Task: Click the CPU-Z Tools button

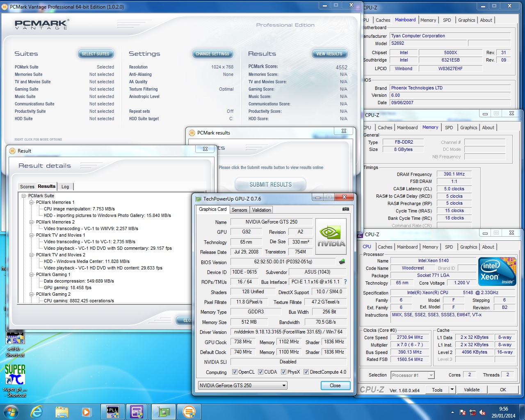Action: pos(437,390)
